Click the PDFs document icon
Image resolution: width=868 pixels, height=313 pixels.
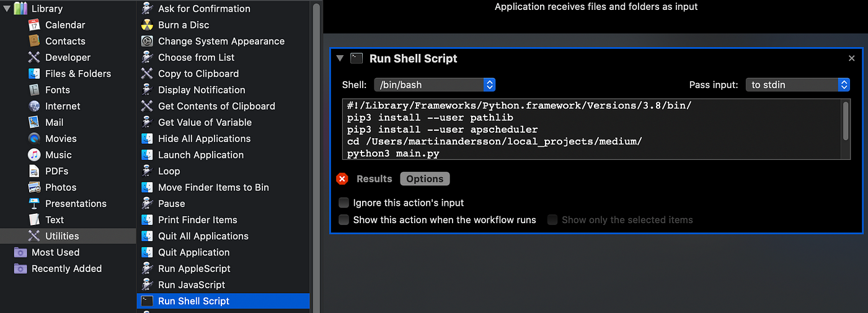click(34, 171)
